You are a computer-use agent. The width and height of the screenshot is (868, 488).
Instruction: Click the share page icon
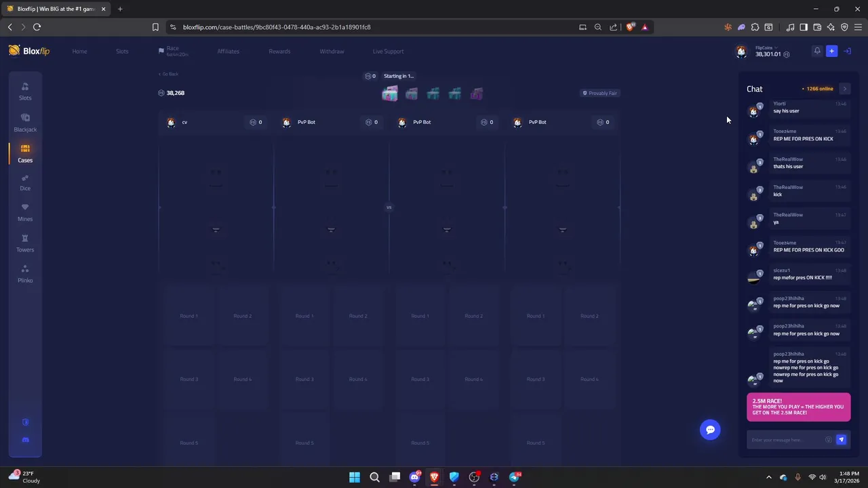click(x=613, y=27)
